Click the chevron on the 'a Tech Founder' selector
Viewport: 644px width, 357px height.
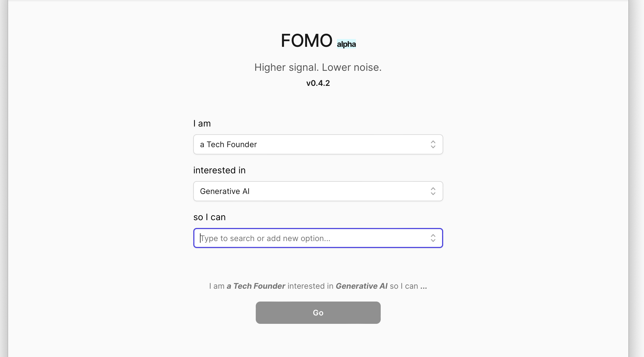click(x=433, y=144)
